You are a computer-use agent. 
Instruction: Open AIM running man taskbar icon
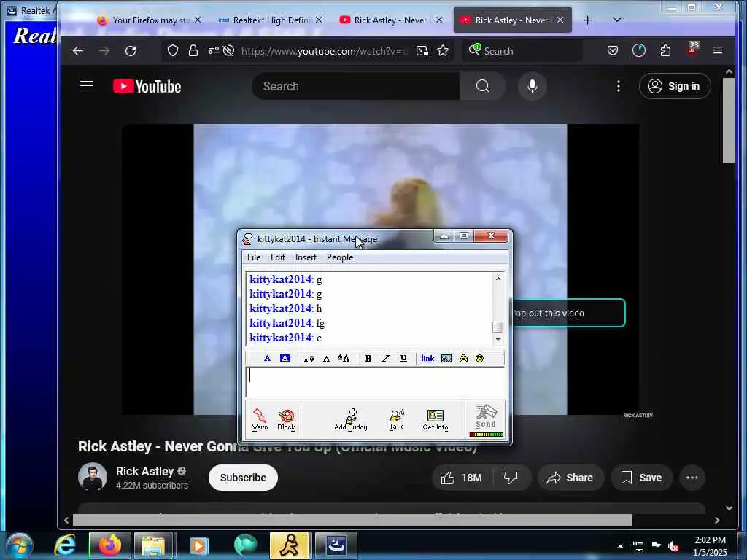pyautogui.click(x=289, y=545)
